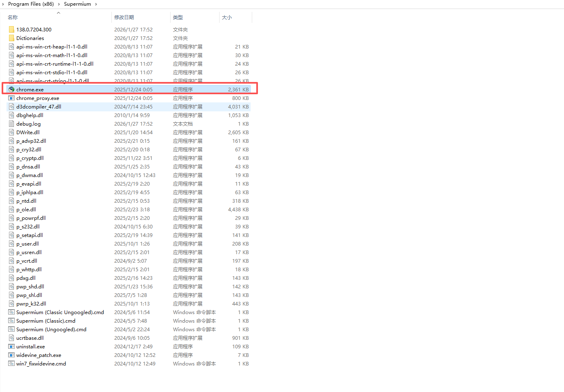Click the p_user.dll file icon
The image size is (564, 392).
[x=11, y=244]
